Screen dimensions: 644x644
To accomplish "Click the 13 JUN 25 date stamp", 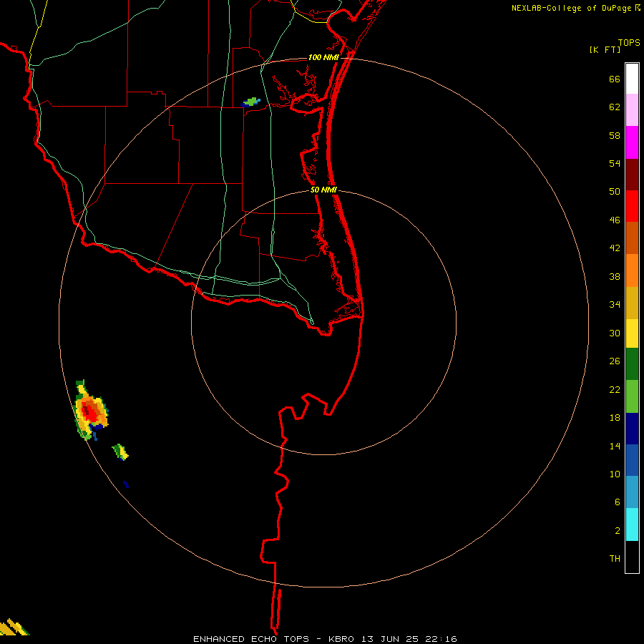I will click(x=390, y=639).
